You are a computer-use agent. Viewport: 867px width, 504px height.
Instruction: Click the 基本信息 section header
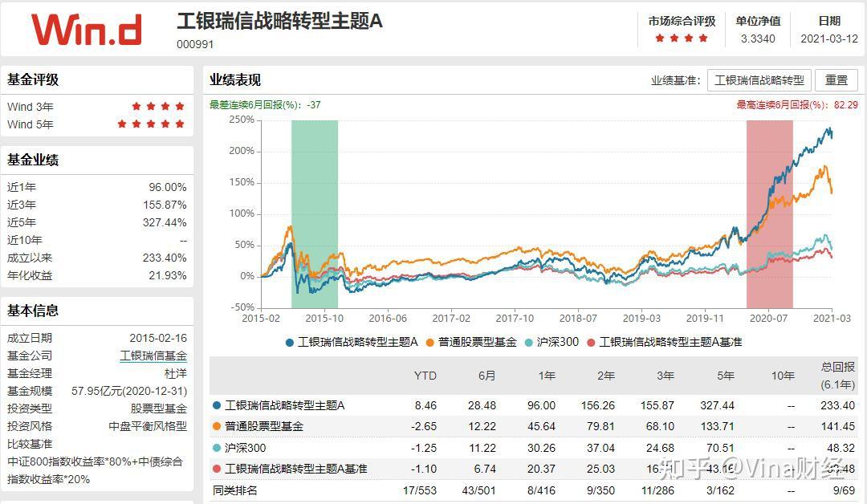(x=33, y=311)
